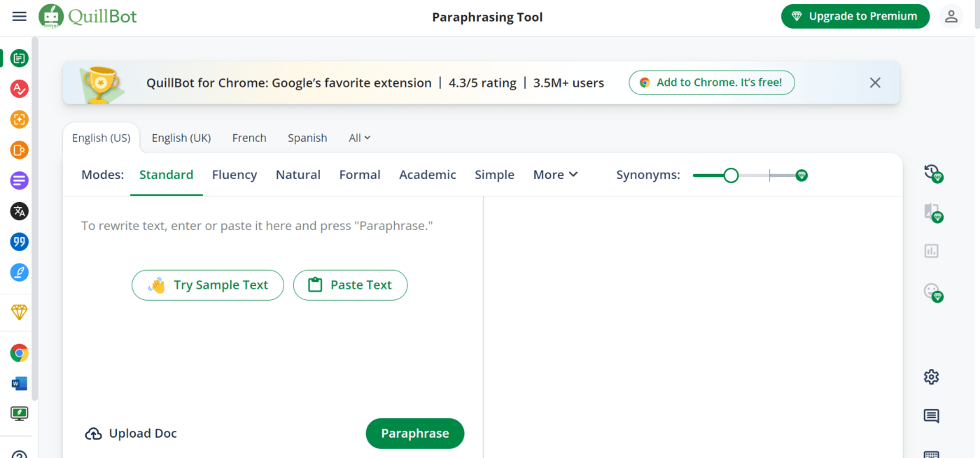The height and width of the screenshot is (458, 980).
Task: Switch to the English (US) tab
Action: [101, 138]
